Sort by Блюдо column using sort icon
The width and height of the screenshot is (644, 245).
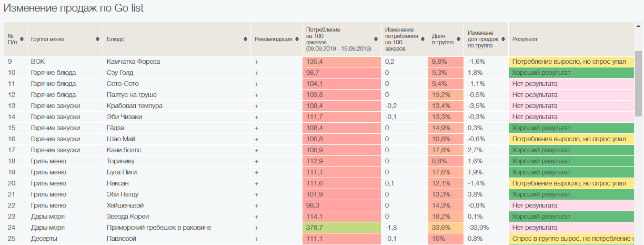246,39
